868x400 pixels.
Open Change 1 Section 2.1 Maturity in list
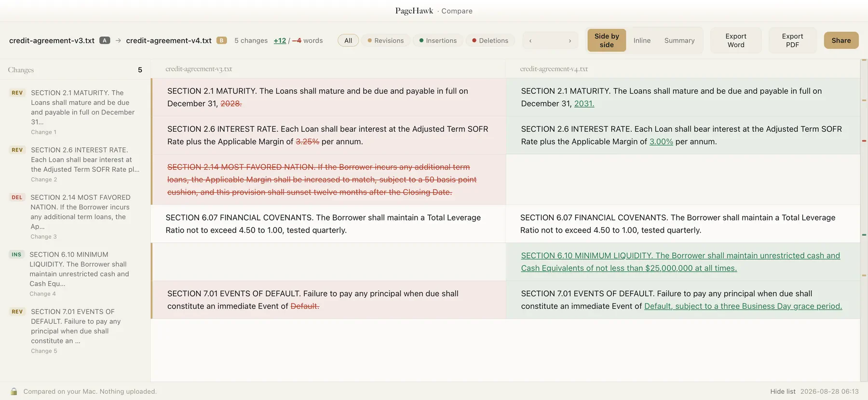tap(75, 112)
